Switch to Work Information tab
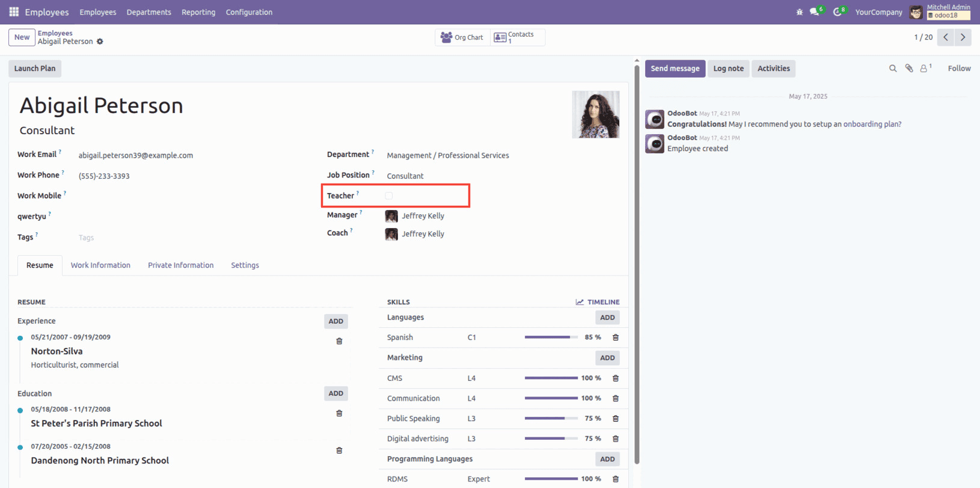The width and height of the screenshot is (980, 488). tap(100, 265)
